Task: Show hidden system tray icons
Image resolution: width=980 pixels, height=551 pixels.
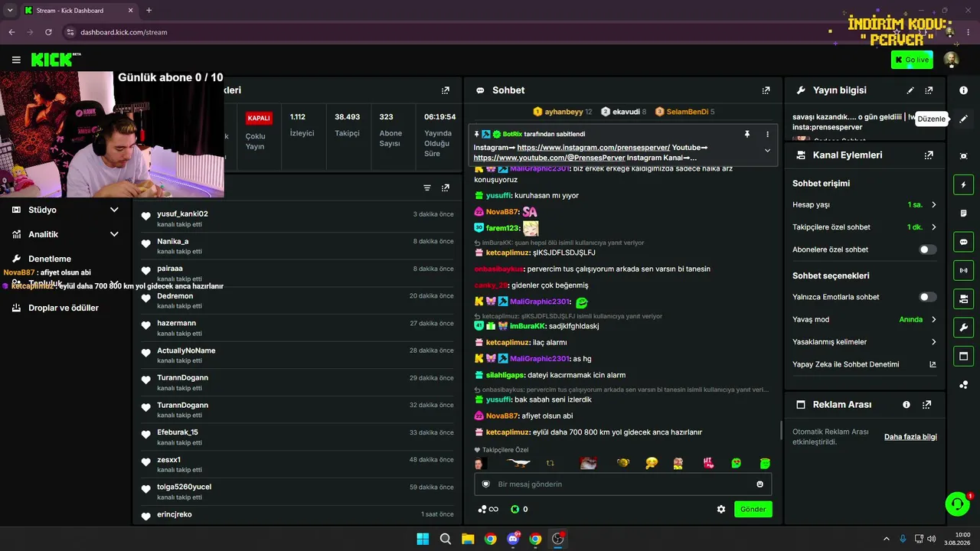Action: (x=887, y=539)
